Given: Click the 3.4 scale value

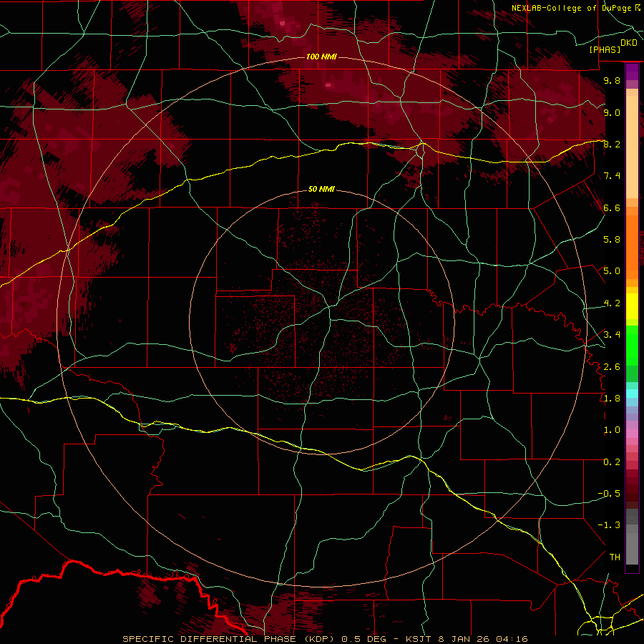Looking at the screenshot, I should (612, 335).
